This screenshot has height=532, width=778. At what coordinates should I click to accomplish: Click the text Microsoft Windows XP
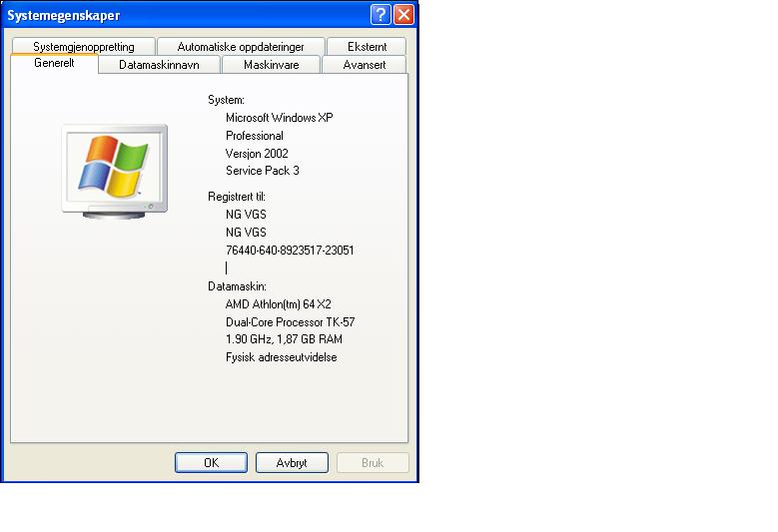[280, 118]
